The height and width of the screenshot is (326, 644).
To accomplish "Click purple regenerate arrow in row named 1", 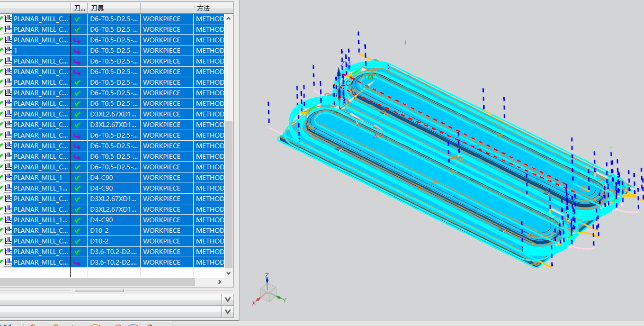I will click(77, 51).
